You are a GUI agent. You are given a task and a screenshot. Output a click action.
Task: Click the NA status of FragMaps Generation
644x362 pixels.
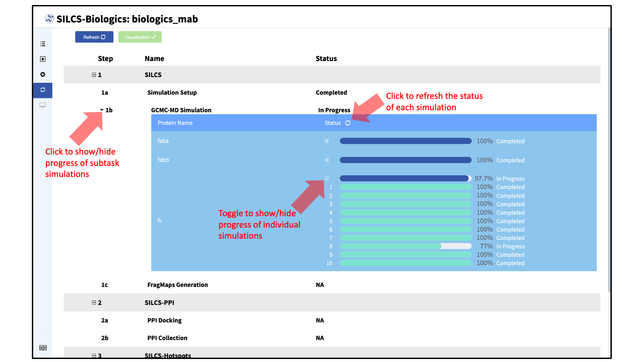(320, 285)
